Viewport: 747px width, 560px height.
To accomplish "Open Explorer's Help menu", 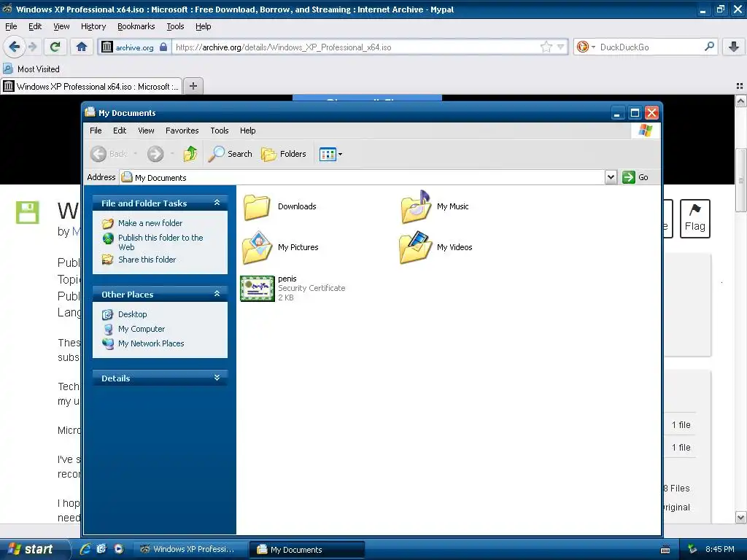I will click(x=248, y=131).
